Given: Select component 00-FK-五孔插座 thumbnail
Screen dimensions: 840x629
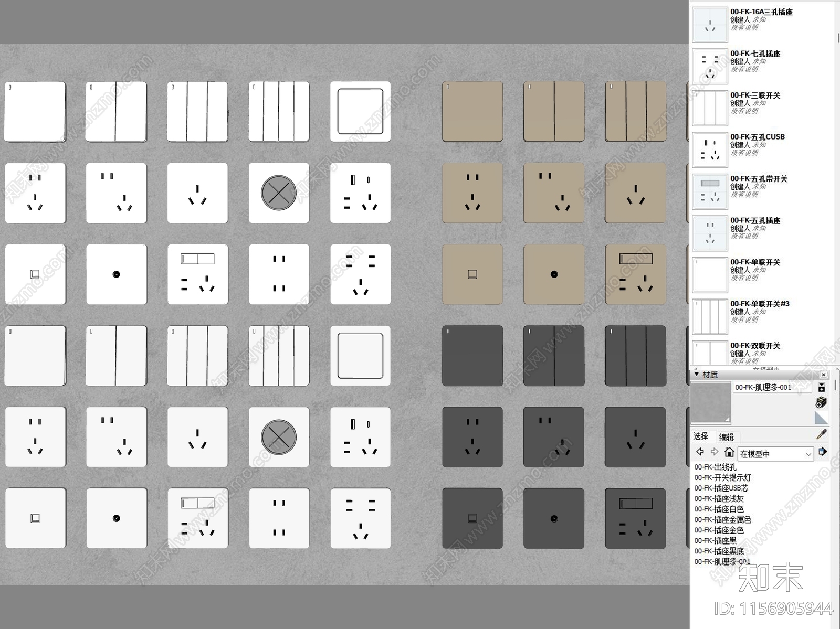Looking at the screenshot, I should point(710,233).
